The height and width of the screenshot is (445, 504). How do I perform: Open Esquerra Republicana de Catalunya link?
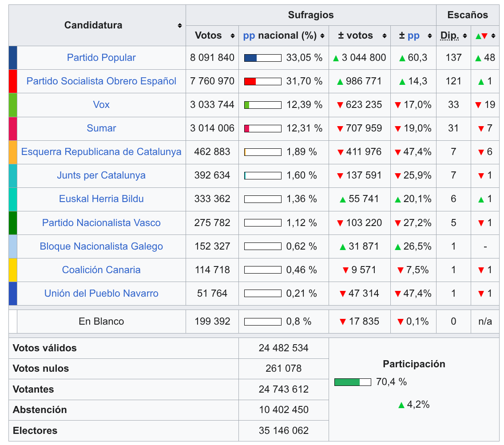point(101,152)
